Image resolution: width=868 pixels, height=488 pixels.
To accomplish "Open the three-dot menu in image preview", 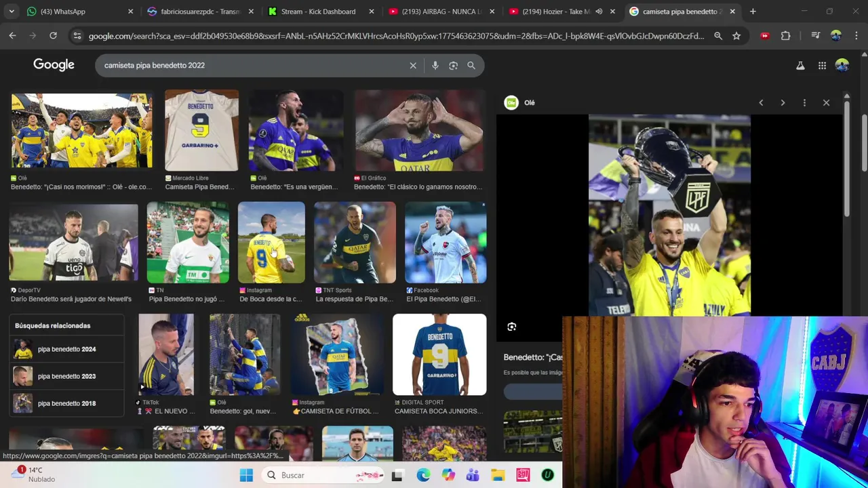I will (x=804, y=102).
